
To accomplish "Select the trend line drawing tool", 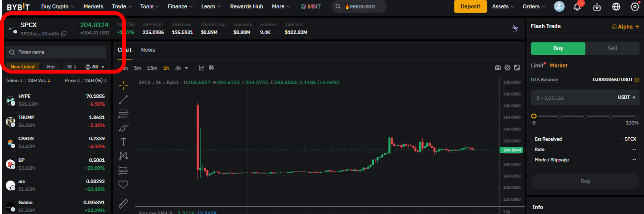I will (123, 99).
